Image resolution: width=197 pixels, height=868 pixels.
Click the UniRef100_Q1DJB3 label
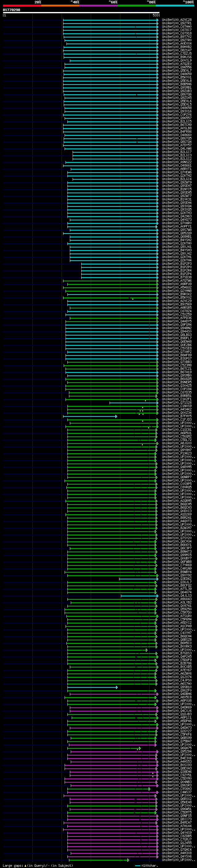177,714
